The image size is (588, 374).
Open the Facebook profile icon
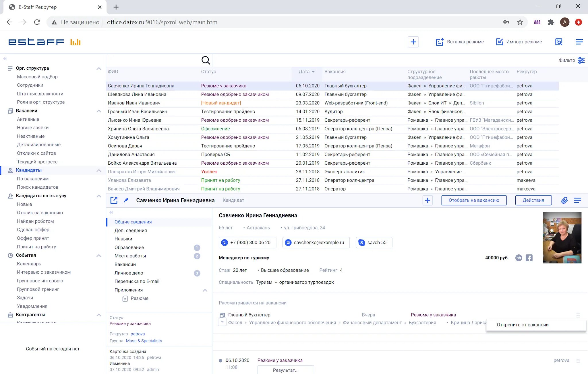[529, 258]
